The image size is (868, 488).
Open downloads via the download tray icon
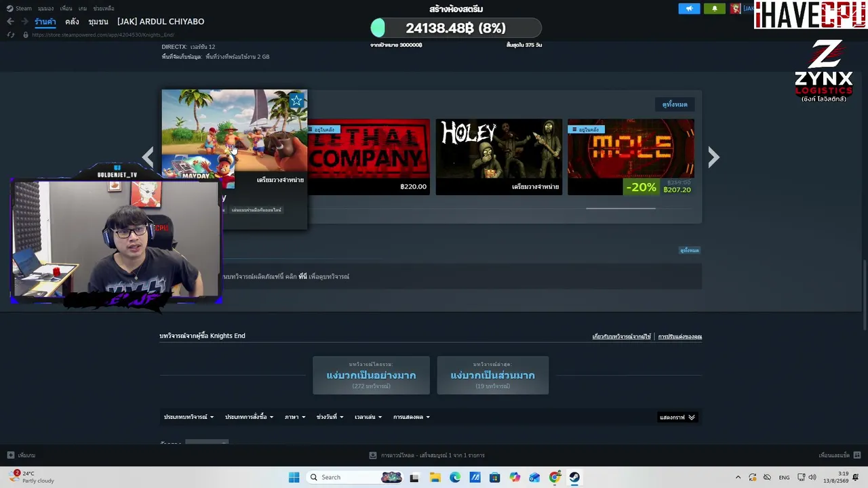coord(372,455)
